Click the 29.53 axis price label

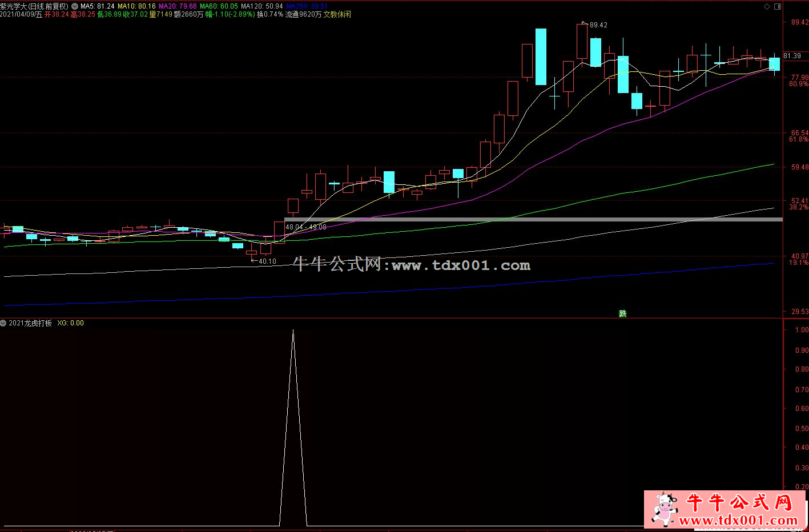pyautogui.click(x=799, y=312)
